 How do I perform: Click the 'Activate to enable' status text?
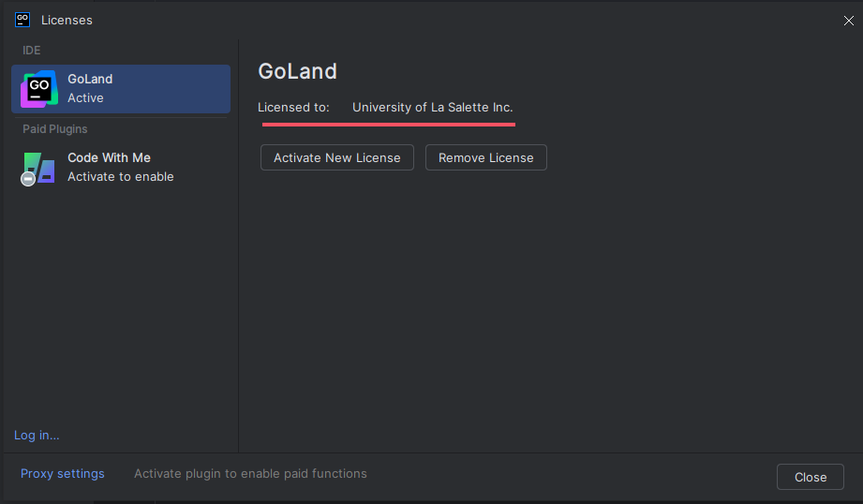click(x=121, y=177)
